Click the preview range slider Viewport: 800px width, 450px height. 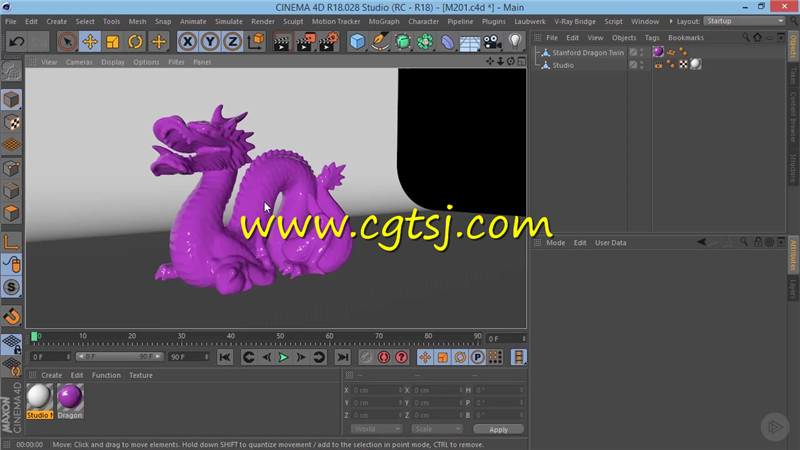pos(119,357)
